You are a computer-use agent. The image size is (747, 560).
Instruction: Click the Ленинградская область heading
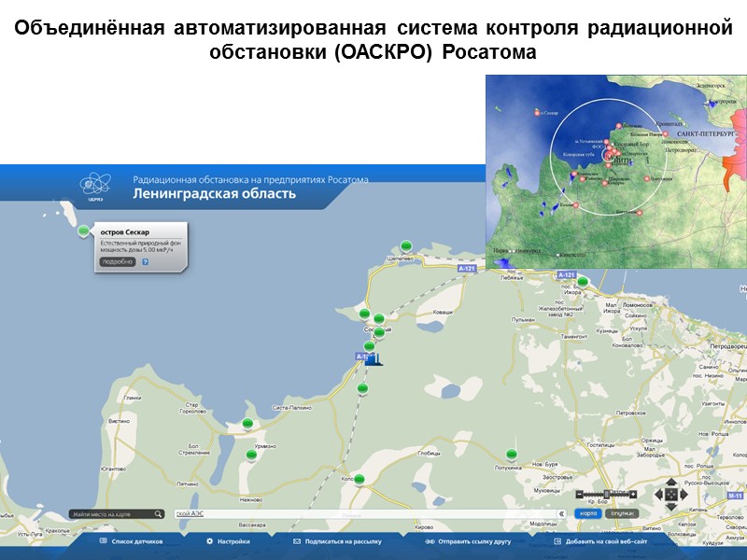coord(215,194)
